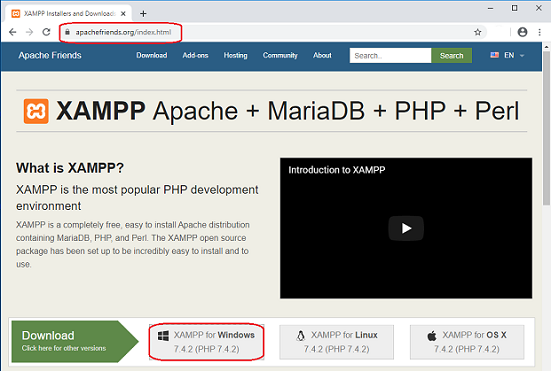This screenshot has width=551, height=371.
Task: Click the 'What is XAMPP?' heading
Action: click(70, 168)
